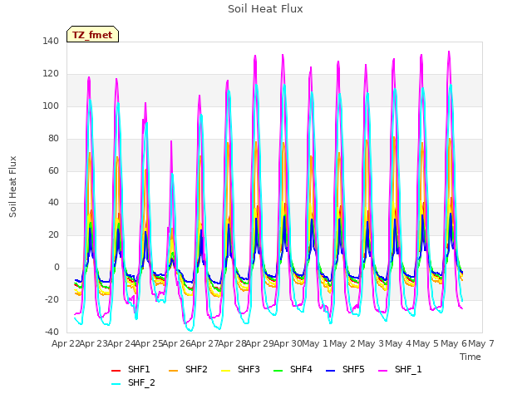
Task: Click the Soil Heat Flux chart title
Action: 265,9
